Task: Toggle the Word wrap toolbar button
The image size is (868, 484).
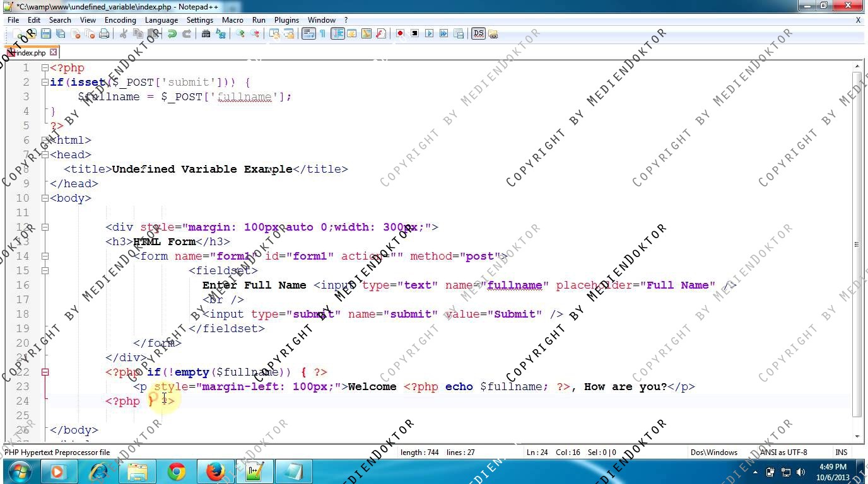Action: tap(308, 34)
